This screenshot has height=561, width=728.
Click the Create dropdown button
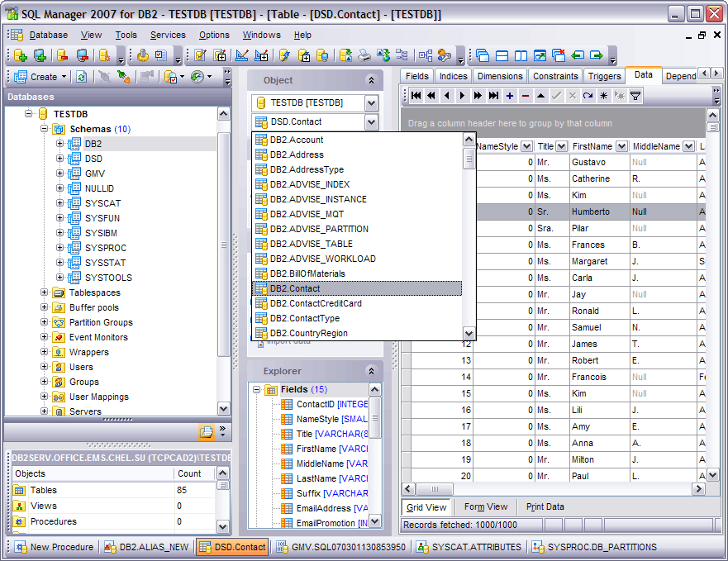click(x=64, y=76)
